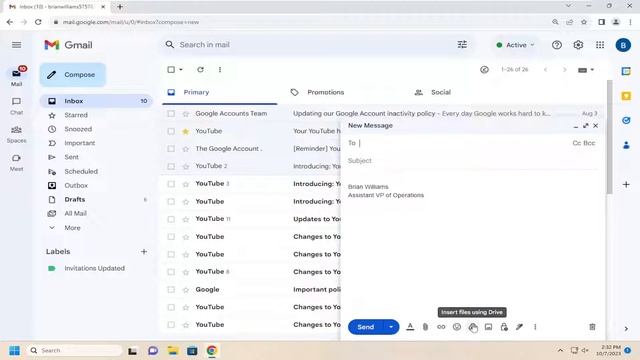Unstar the starred YouTube email

coord(186,131)
